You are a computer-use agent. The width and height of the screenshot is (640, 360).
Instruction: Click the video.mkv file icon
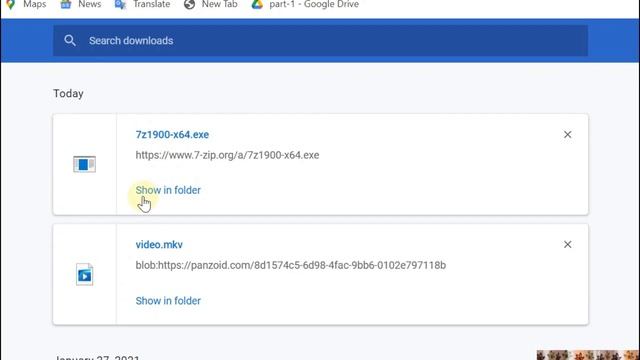(84, 274)
